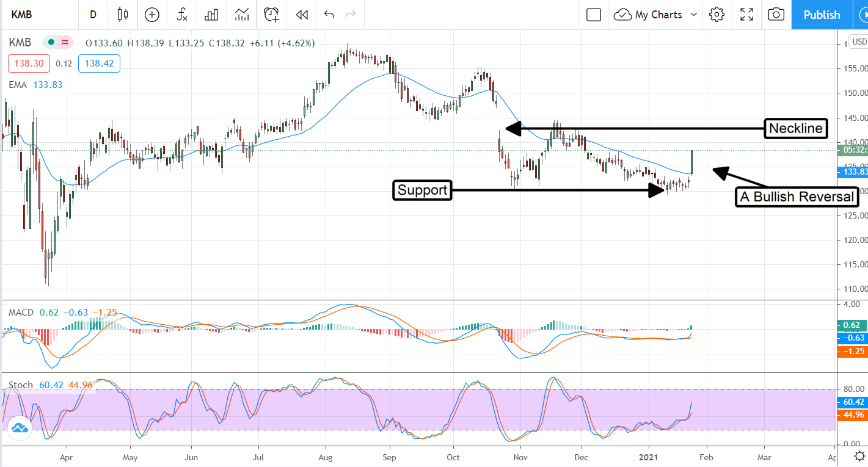Click the TradingView cloud logo icon
The image size is (868, 467).
click(x=20, y=428)
